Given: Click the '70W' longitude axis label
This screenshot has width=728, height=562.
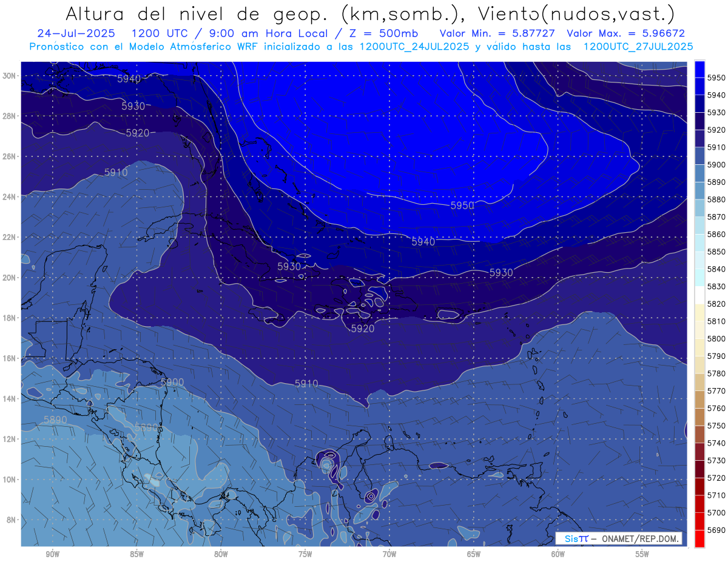Looking at the screenshot, I should [x=389, y=554].
